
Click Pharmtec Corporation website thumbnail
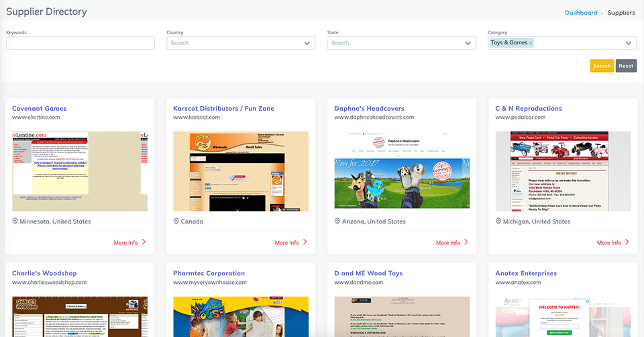click(241, 316)
